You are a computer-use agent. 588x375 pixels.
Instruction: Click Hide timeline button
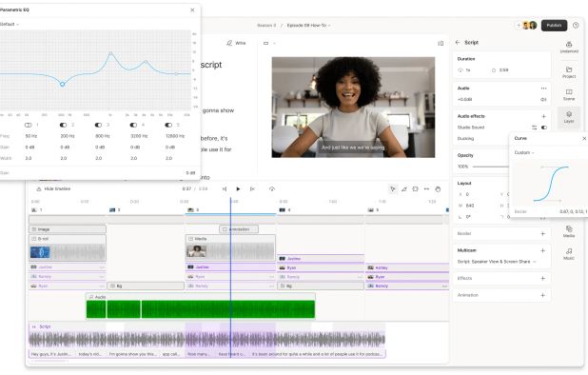[x=53, y=189]
